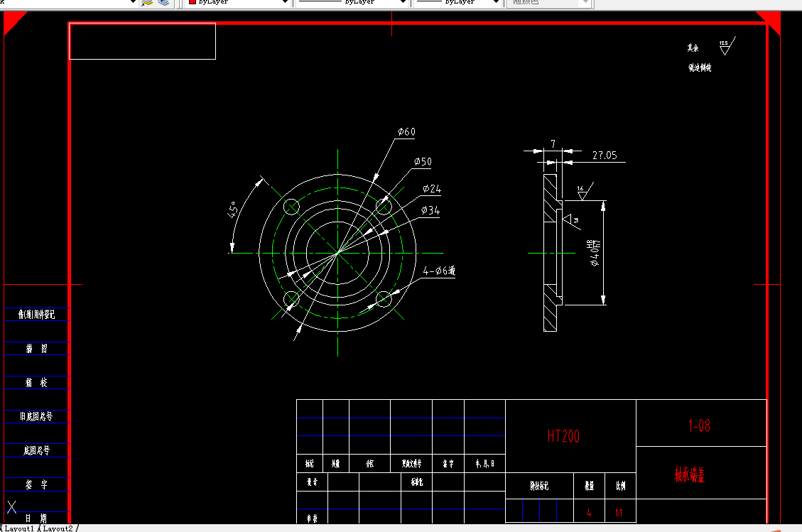This screenshot has height=532, width=802.
Task: Select the 12.5 surface roughness symbol
Action: [727, 46]
